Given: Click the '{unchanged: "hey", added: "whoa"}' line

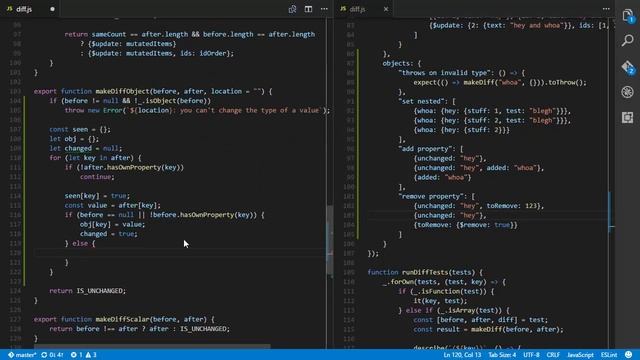Looking at the screenshot, I should [x=479, y=168].
